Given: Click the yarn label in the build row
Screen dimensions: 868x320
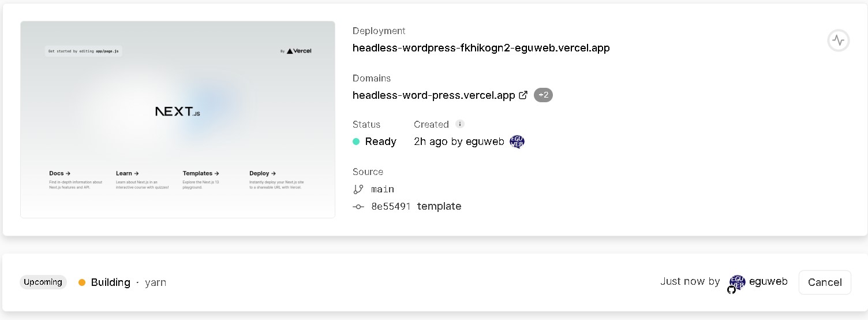Looking at the screenshot, I should coord(155,282).
